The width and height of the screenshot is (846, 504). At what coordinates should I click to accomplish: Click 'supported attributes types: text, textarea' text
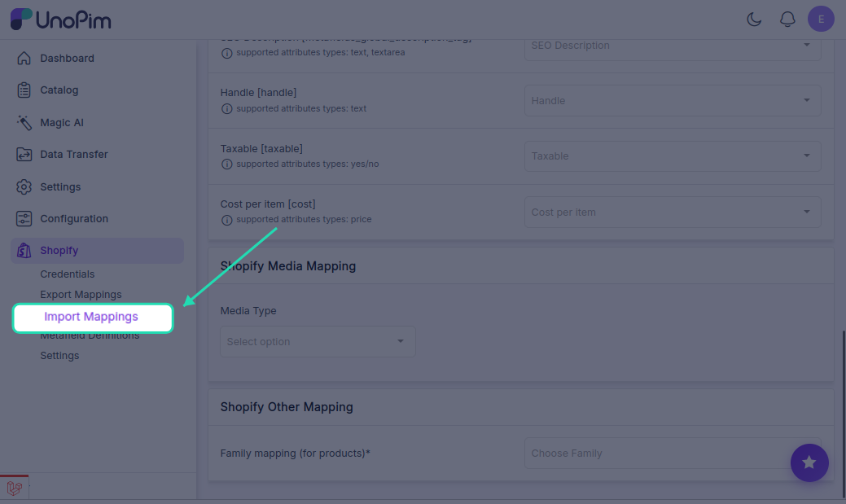pyautogui.click(x=321, y=53)
